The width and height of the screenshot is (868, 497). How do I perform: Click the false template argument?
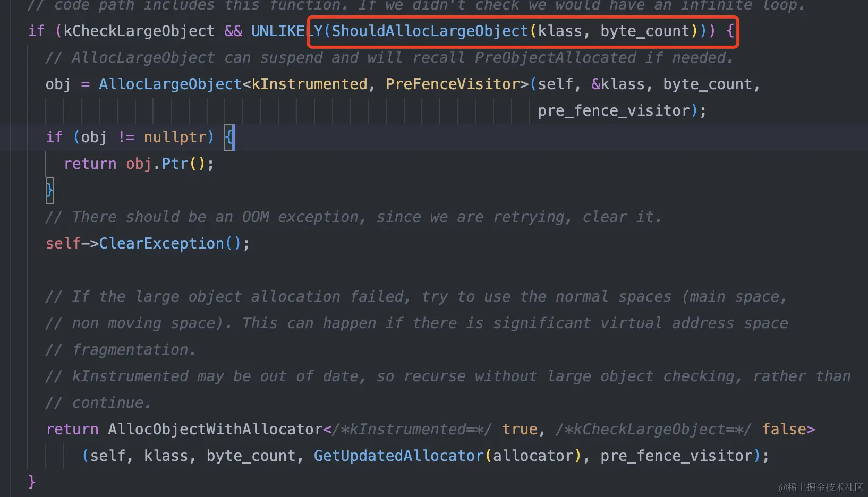click(x=784, y=429)
